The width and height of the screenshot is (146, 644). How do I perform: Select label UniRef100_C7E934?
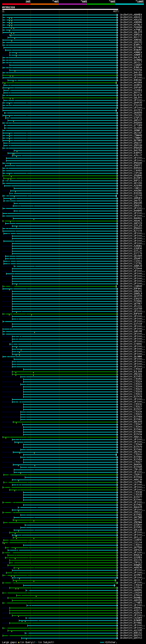(x=131, y=412)
